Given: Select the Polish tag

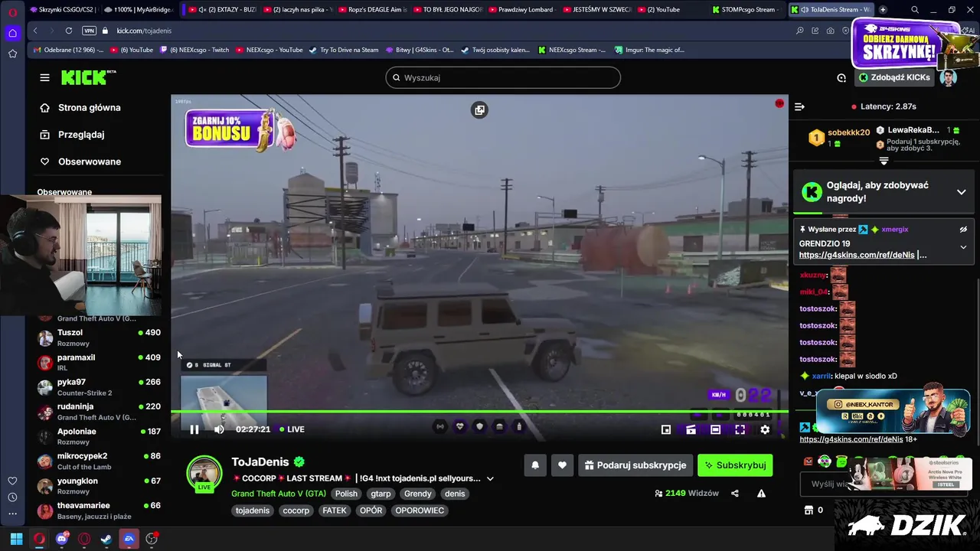Looking at the screenshot, I should tap(346, 494).
